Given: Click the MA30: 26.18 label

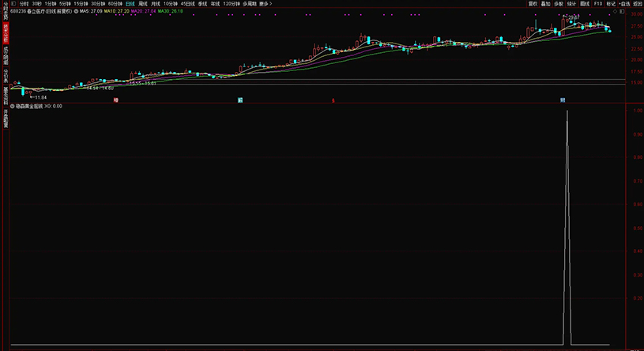Looking at the screenshot, I should coord(171,12).
